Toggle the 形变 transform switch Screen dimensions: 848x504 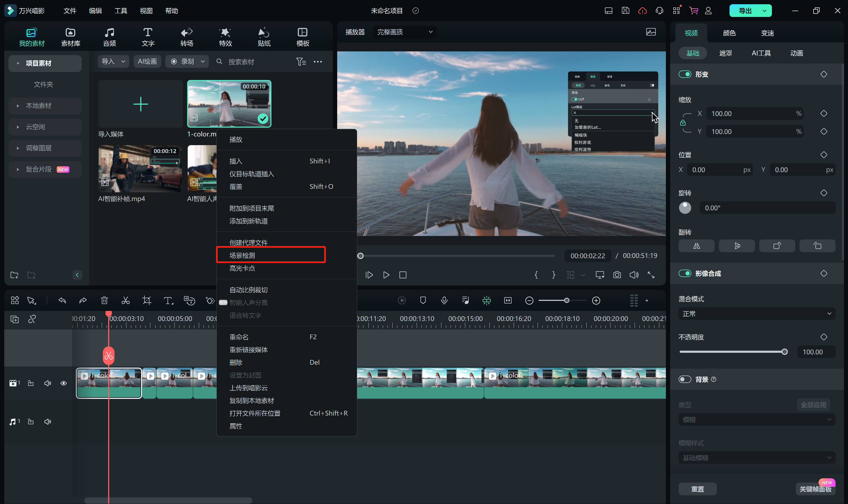(x=684, y=74)
